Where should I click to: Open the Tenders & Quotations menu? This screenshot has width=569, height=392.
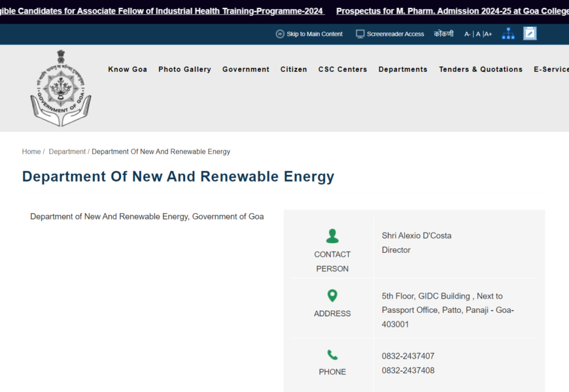pos(481,69)
